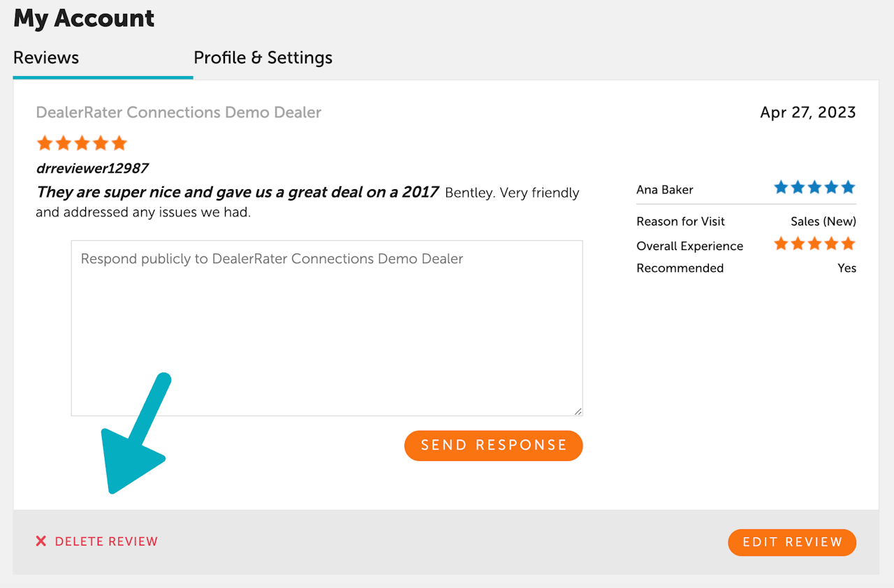Click Ana Baker's first blue star
Image resolution: width=894 pixels, height=588 pixels.
point(781,187)
